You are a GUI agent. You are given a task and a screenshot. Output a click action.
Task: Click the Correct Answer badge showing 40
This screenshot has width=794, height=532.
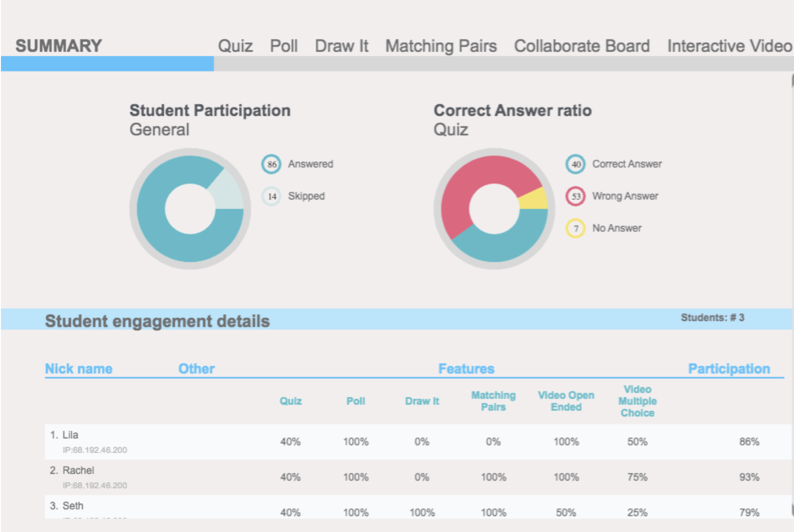pos(575,164)
